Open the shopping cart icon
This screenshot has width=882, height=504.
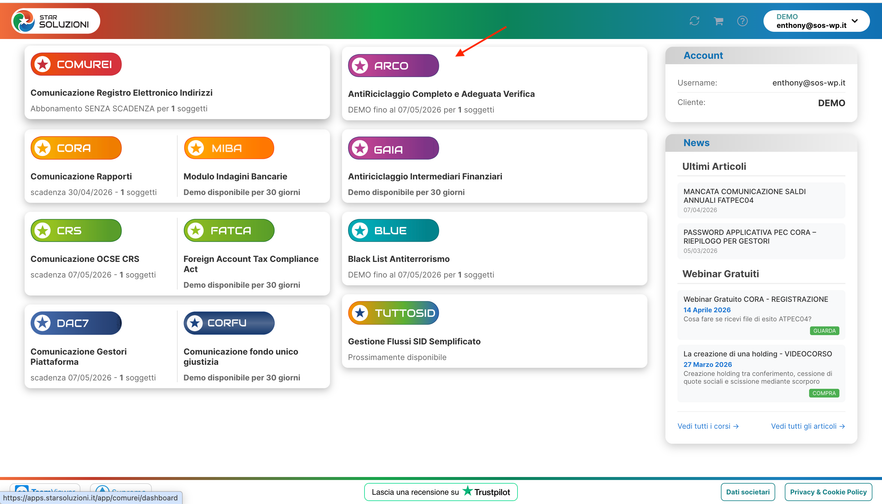point(718,21)
